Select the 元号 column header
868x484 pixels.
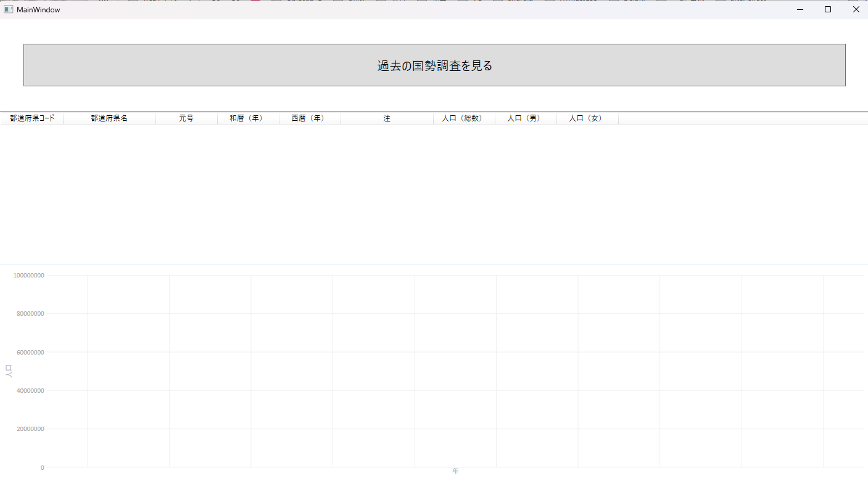tap(186, 118)
